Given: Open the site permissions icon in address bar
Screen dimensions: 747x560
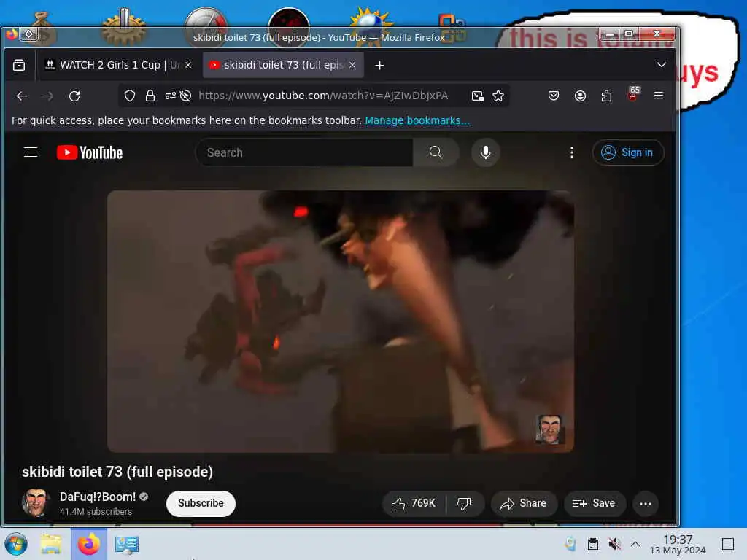Looking at the screenshot, I should 171,96.
